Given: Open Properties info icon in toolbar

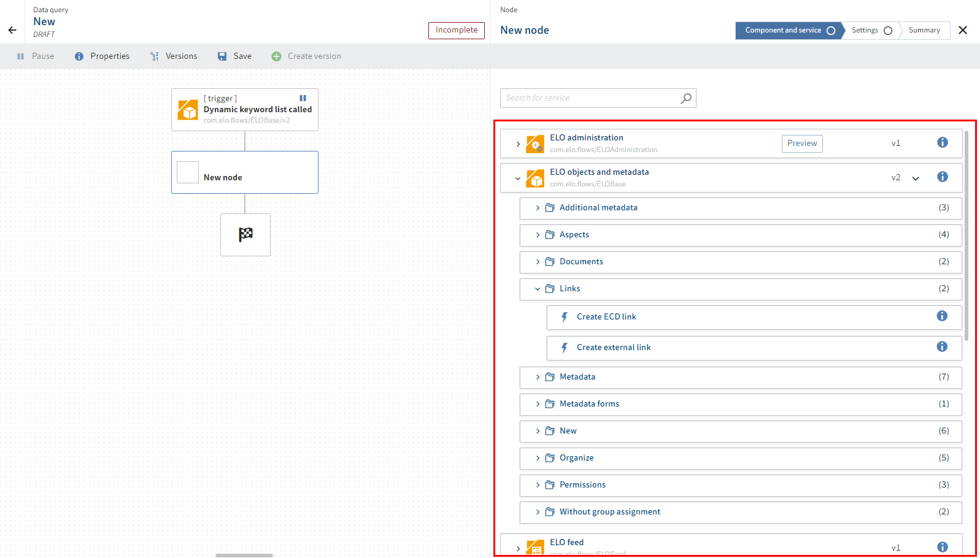Looking at the screenshot, I should (79, 56).
